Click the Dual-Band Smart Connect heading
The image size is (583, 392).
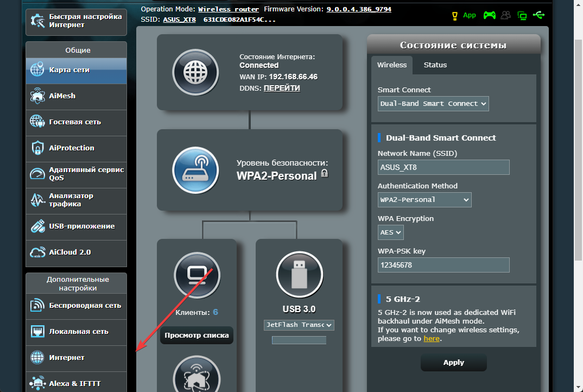[441, 138]
